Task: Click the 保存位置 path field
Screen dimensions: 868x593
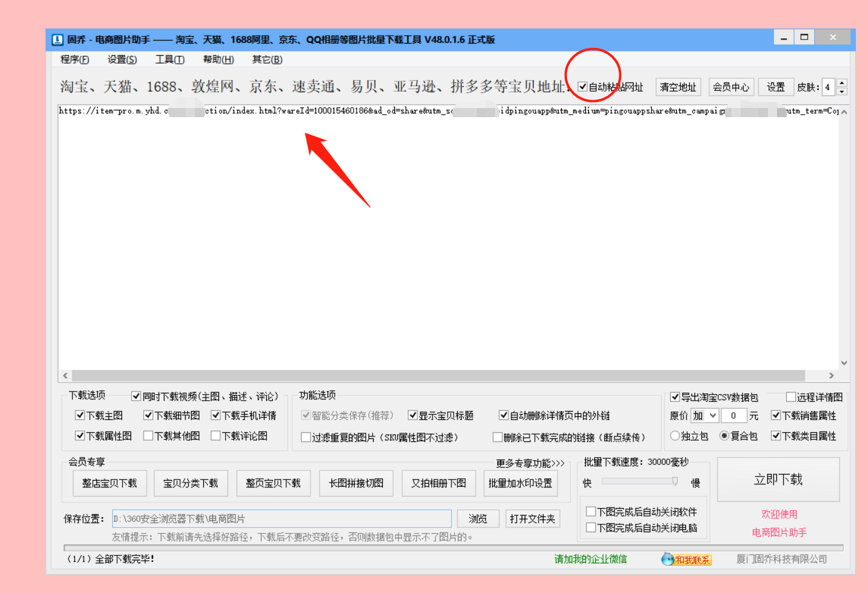Action: click(x=282, y=518)
